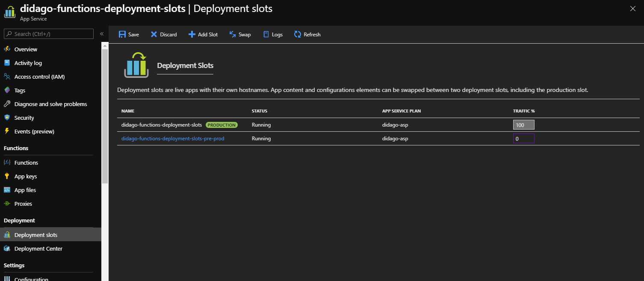Screen dimensions: 644x281
Task: Open App keys from sidebar
Action: pos(26,176)
